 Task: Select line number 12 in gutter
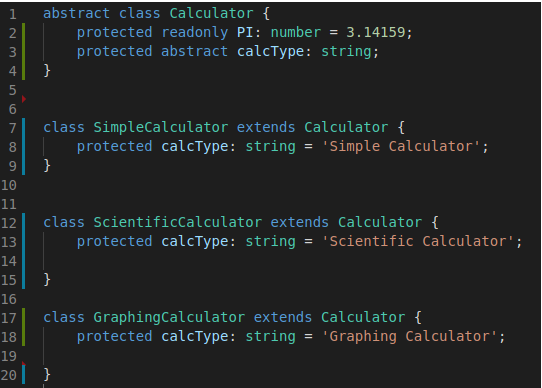[x=9, y=223]
